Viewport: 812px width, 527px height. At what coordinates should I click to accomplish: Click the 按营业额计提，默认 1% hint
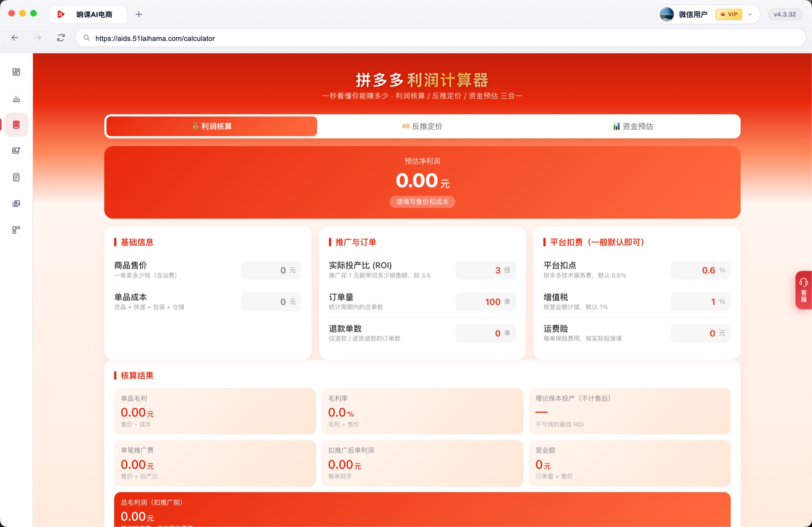pos(576,307)
